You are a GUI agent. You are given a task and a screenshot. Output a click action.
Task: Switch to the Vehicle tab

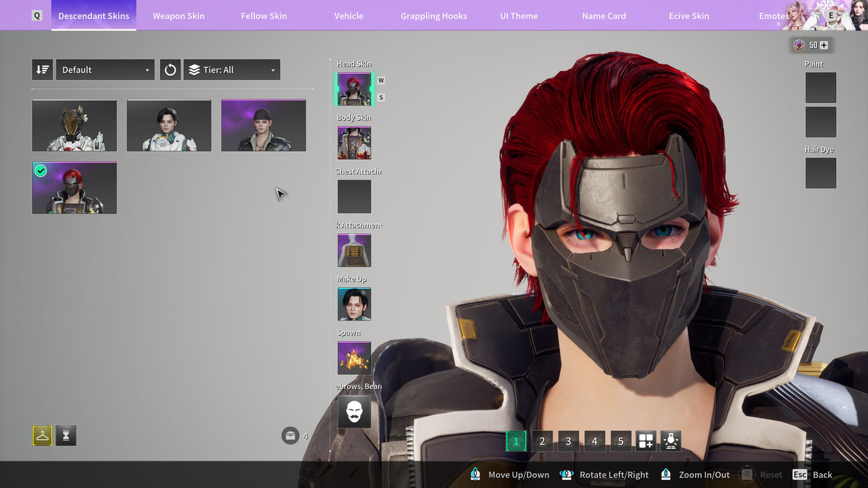pyautogui.click(x=349, y=16)
